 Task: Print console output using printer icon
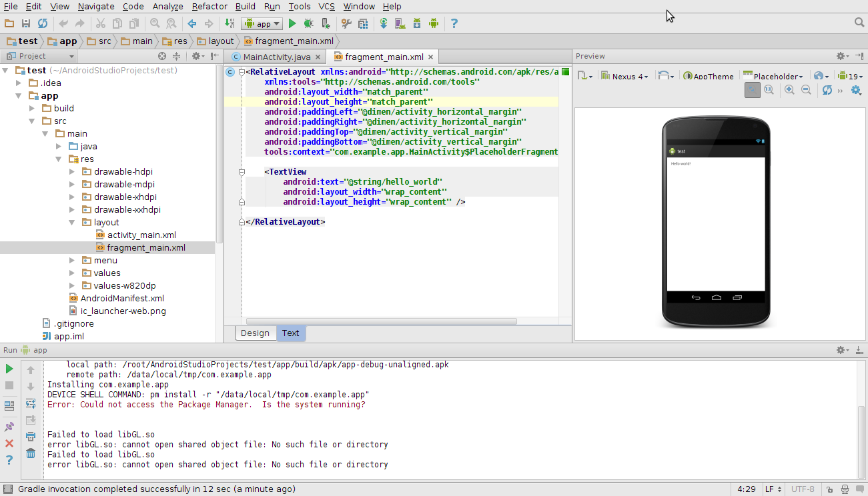point(31,437)
